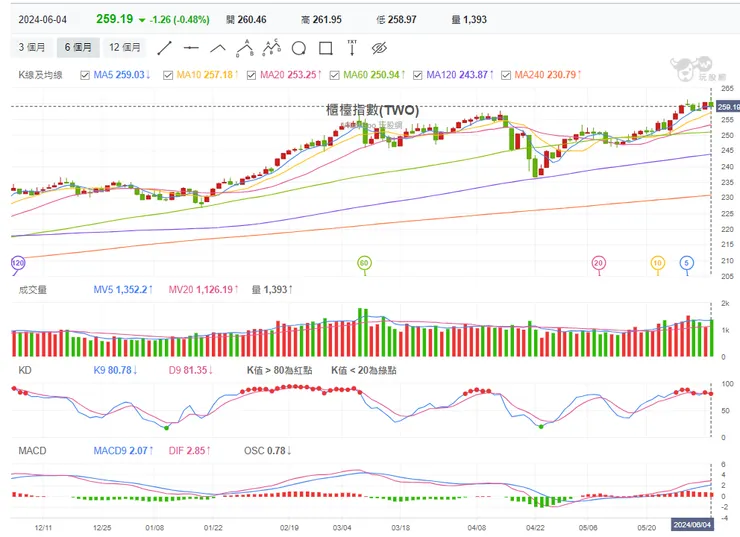The height and width of the screenshot is (537, 740).
Task: Click the green 60 marker on chart
Action: [x=365, y=262]
